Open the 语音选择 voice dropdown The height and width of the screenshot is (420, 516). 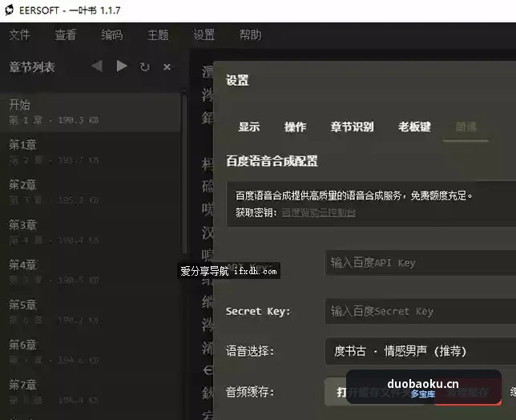pyautogui.click(x=421, y=351)
